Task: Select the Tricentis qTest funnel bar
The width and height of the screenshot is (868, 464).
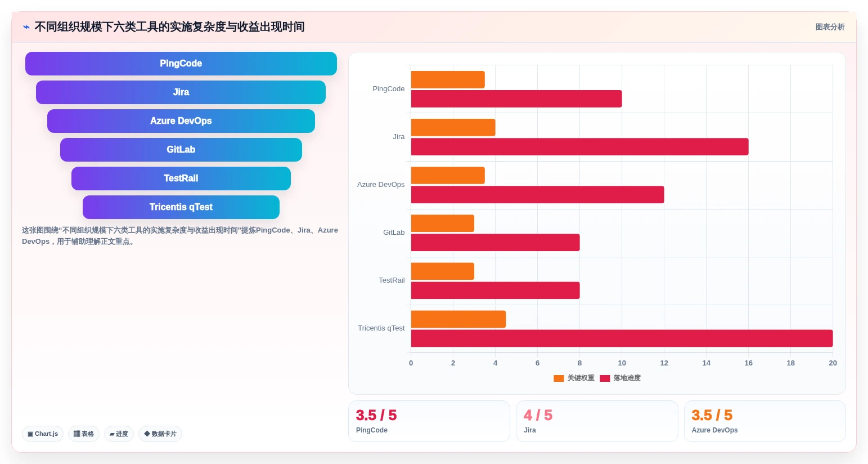Action: 181,207
